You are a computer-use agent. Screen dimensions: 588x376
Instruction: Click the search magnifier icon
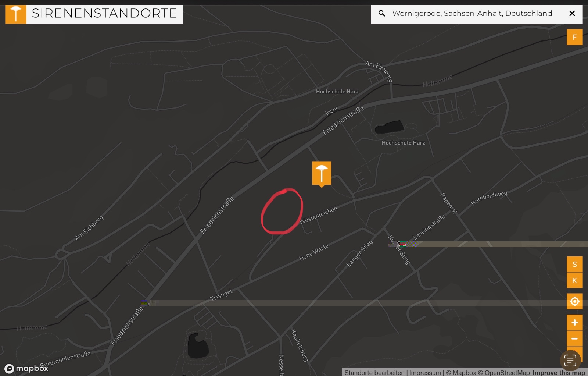click(382, 14)
